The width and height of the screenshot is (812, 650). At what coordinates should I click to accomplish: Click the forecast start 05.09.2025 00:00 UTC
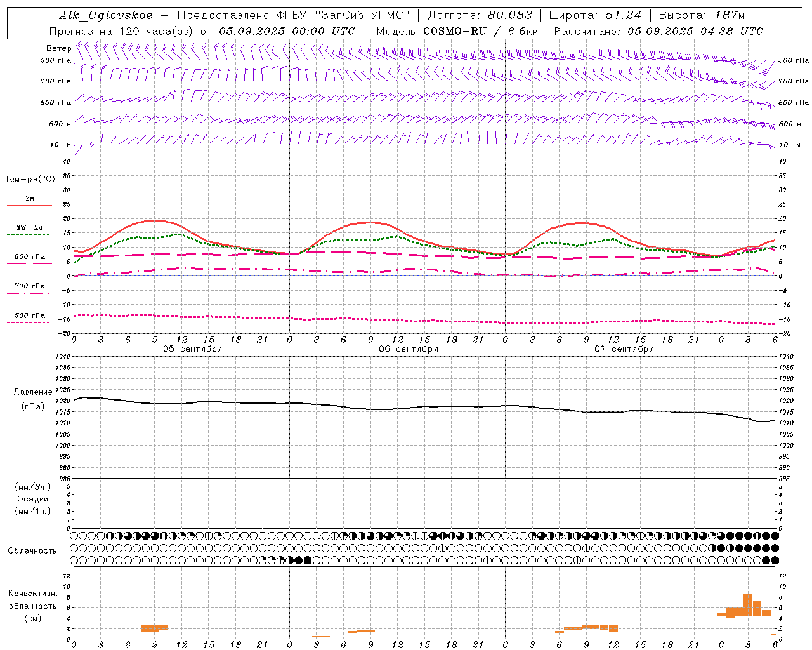coord(287,31)
